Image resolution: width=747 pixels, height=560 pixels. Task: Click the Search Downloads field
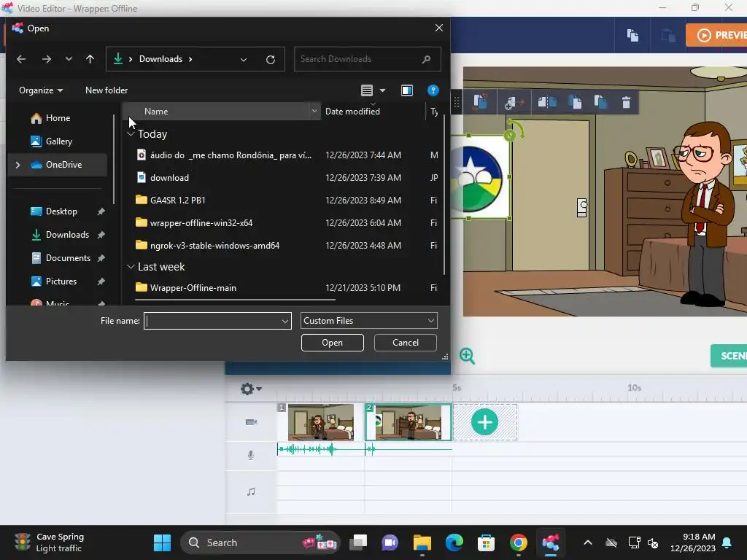pyautogui.click(x=368, y=59)
